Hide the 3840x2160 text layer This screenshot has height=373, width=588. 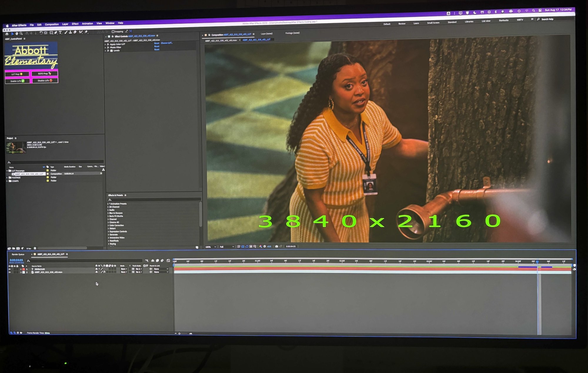pyautogui.click(x=9, y=269)
